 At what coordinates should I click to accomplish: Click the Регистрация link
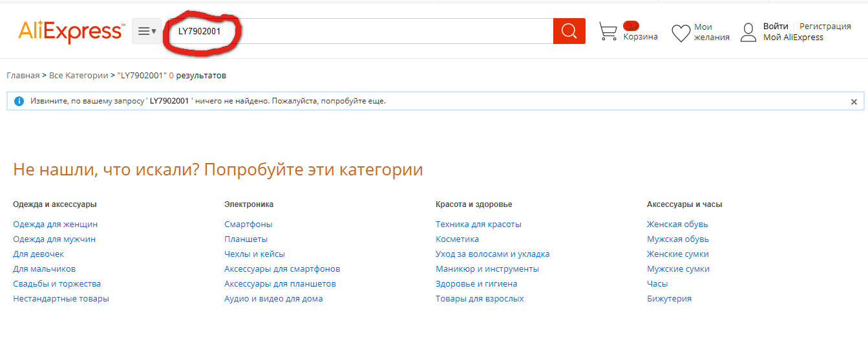pos(825,27)
